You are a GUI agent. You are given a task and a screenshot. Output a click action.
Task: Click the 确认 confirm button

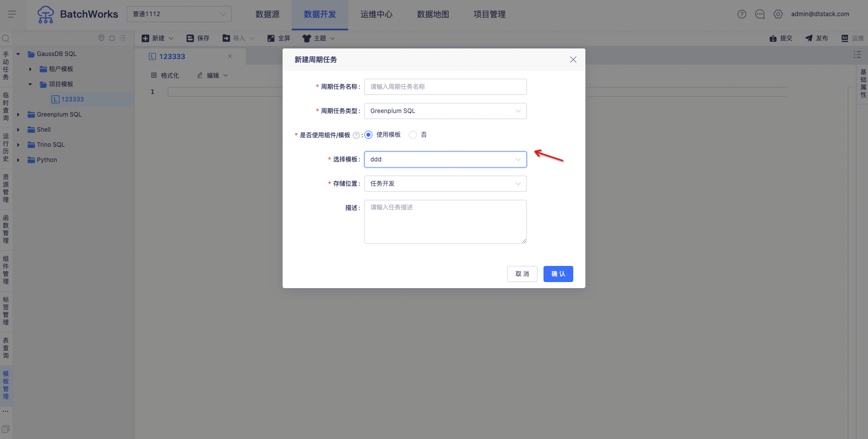pyautogui.click(x=558, y=274)
